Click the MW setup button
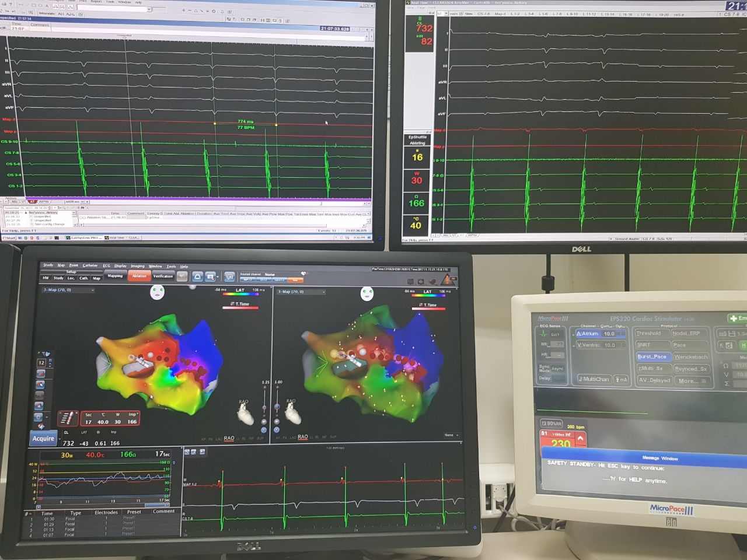This screenshot has height=560, width=747. pos(46,278)
